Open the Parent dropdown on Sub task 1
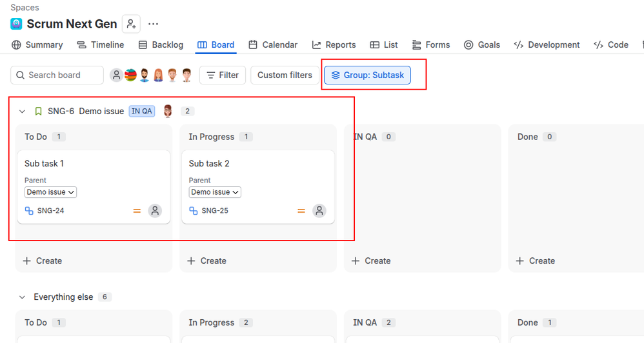The width and height of the screenshot is (644, 343). point(50,192)
